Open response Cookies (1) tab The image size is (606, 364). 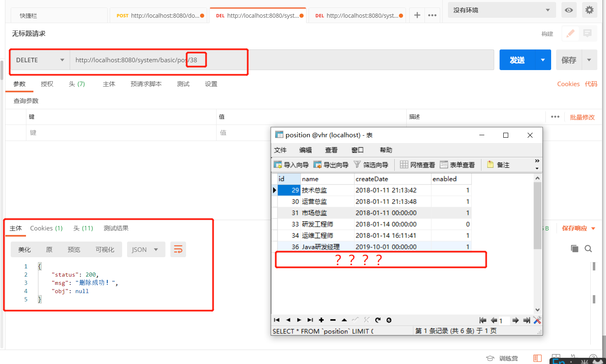46,228
